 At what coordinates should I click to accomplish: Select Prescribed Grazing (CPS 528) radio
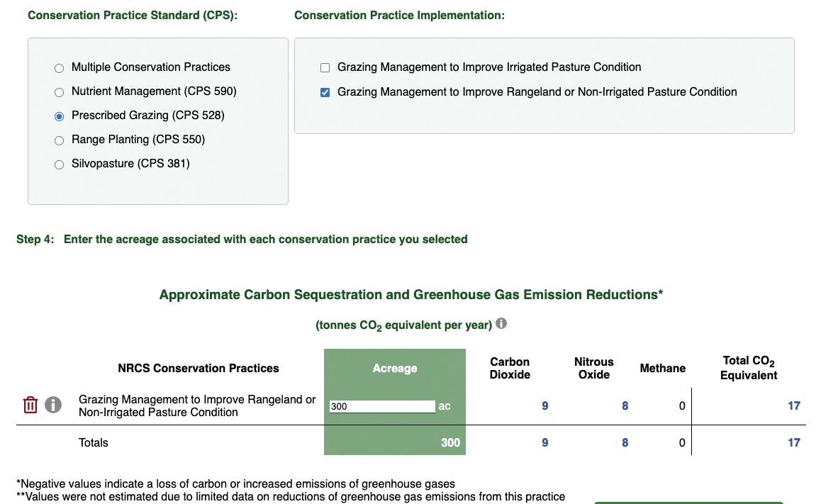tap(60, 116)
